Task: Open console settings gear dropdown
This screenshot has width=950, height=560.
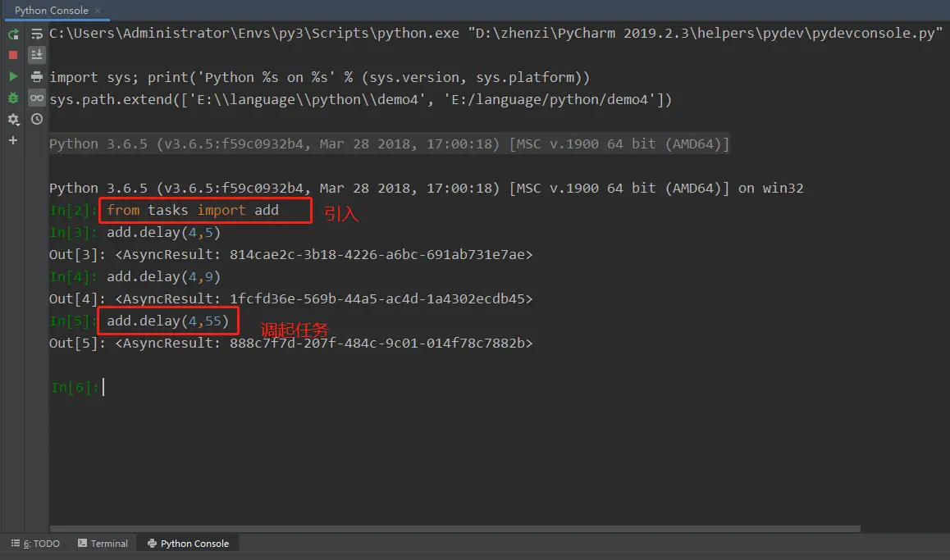Action: coord(13,119)
